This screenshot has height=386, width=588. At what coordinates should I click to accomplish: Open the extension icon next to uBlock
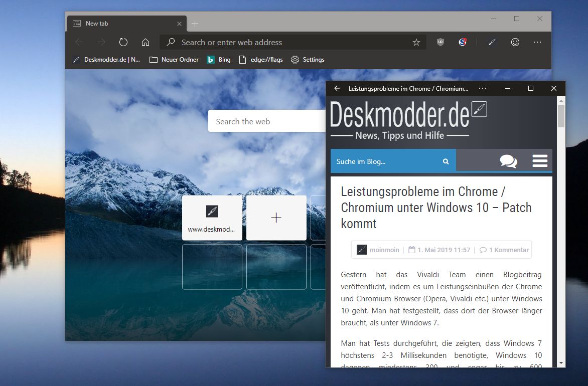463,42
